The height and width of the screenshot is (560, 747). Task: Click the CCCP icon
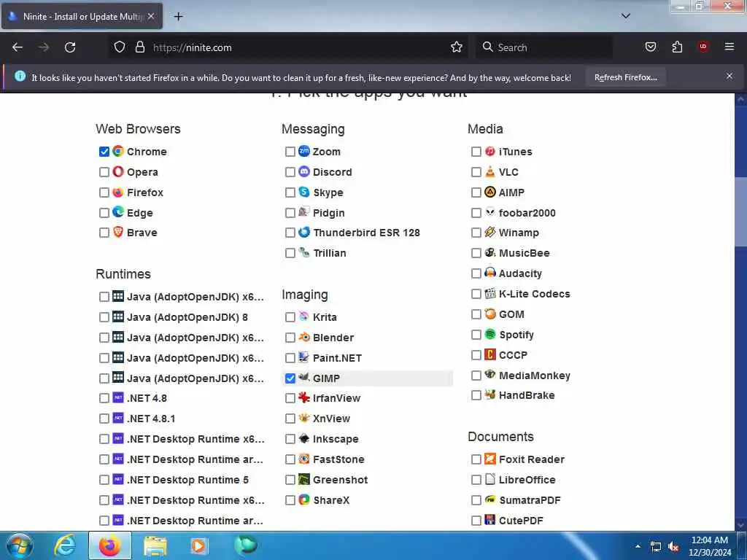tap(490, 354)
